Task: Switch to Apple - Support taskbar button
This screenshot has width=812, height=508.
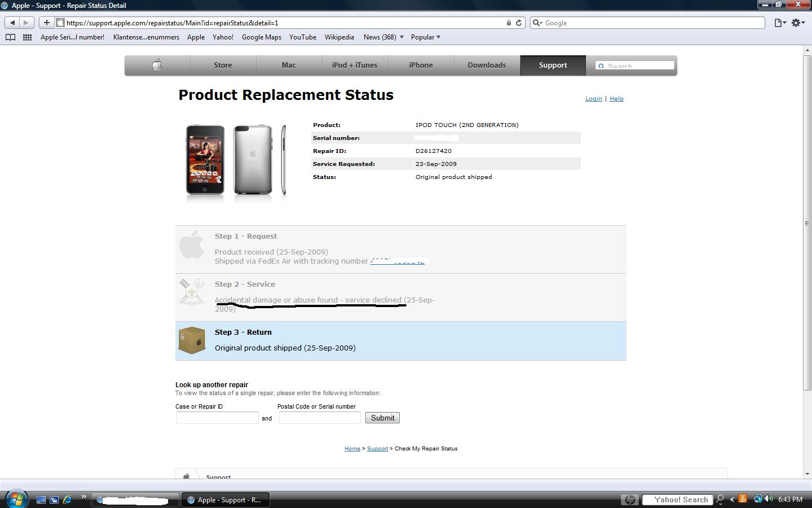Action: [225, 500]
